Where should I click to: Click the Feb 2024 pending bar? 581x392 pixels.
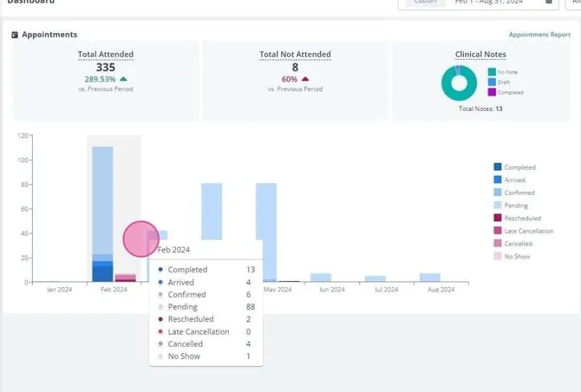tap(102, 200)
